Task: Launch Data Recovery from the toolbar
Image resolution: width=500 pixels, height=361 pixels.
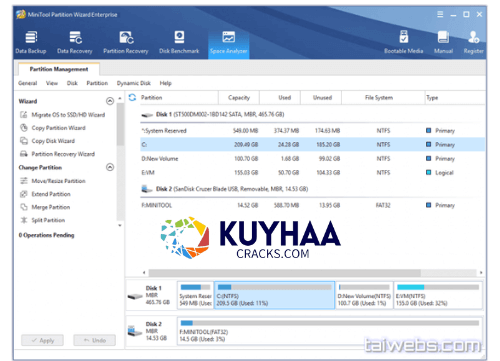Action: (75, 43)
